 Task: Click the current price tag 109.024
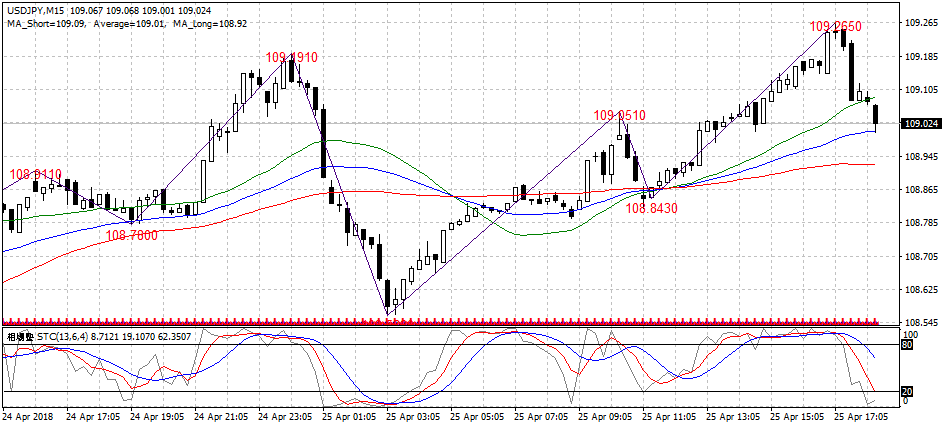point(920,124)
